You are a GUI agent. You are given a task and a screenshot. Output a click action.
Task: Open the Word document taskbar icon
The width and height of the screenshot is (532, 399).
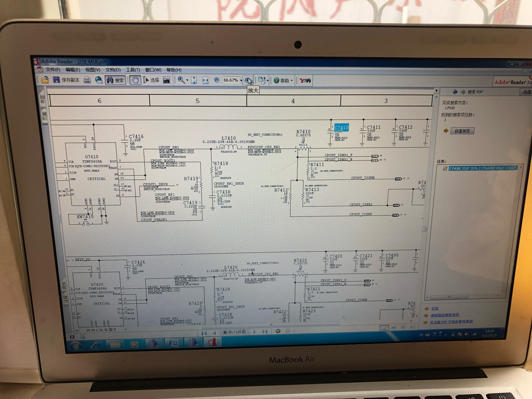coord(174,343)
